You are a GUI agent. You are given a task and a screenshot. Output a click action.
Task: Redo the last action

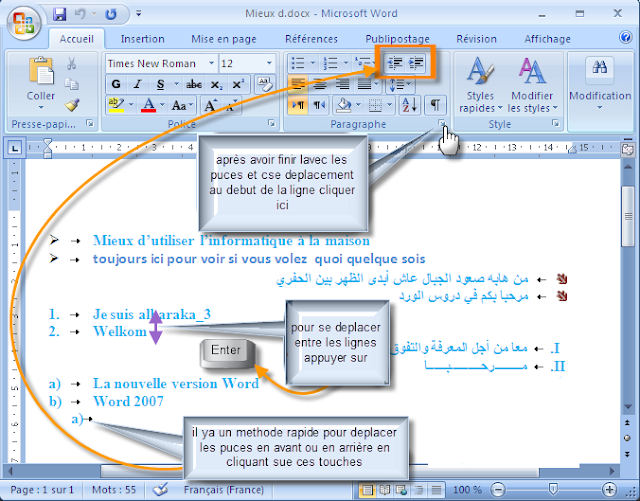click(x=111, y=14)
